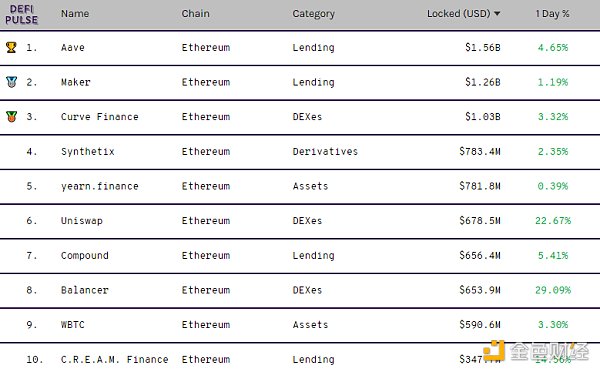600x372 pixels.
Task: Click the gold trophy icon beside Aave
Action: coord(11,47)
